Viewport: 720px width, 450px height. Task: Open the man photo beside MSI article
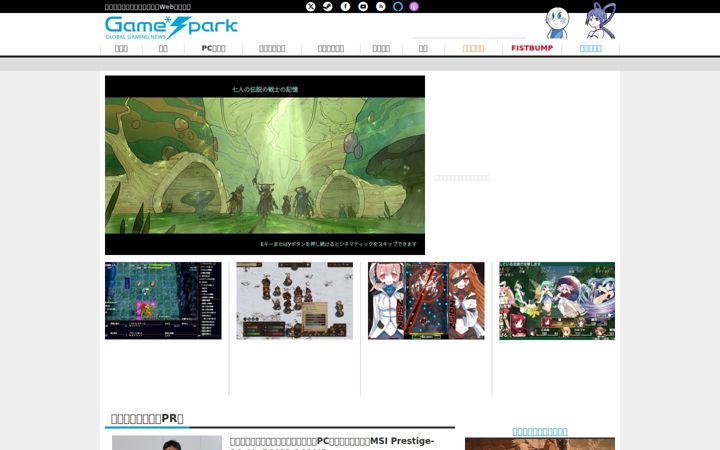pyautogui.click(x=167, y=443)
